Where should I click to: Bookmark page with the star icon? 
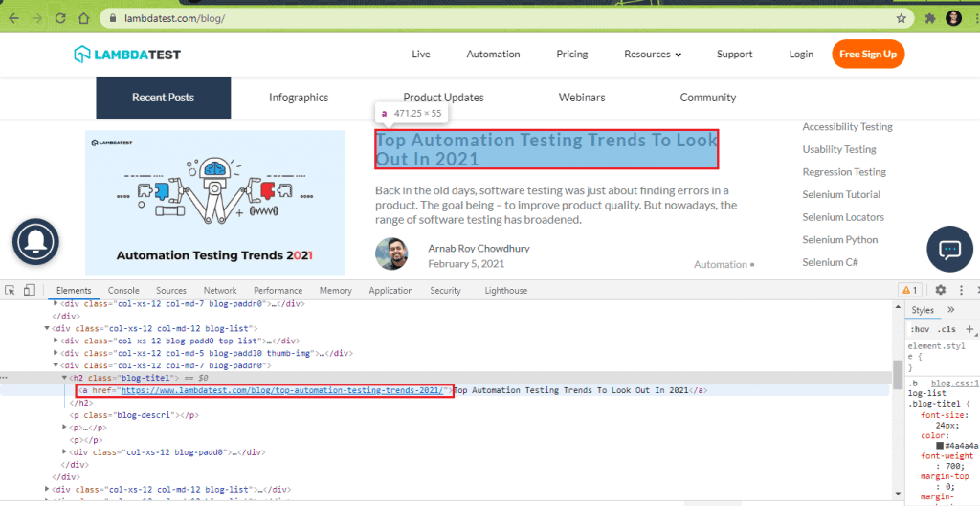coord(901,18)
